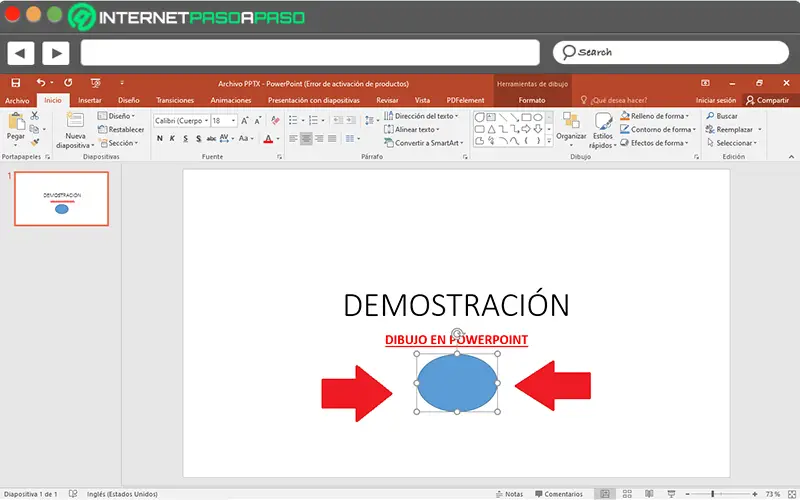Toggle italic formatting (K)
Screen dimensions: 800x500
[172, 139]
